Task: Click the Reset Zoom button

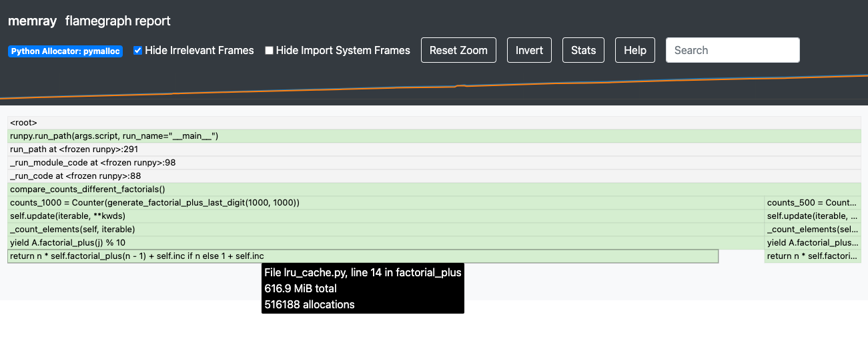Action: point(458,50)
